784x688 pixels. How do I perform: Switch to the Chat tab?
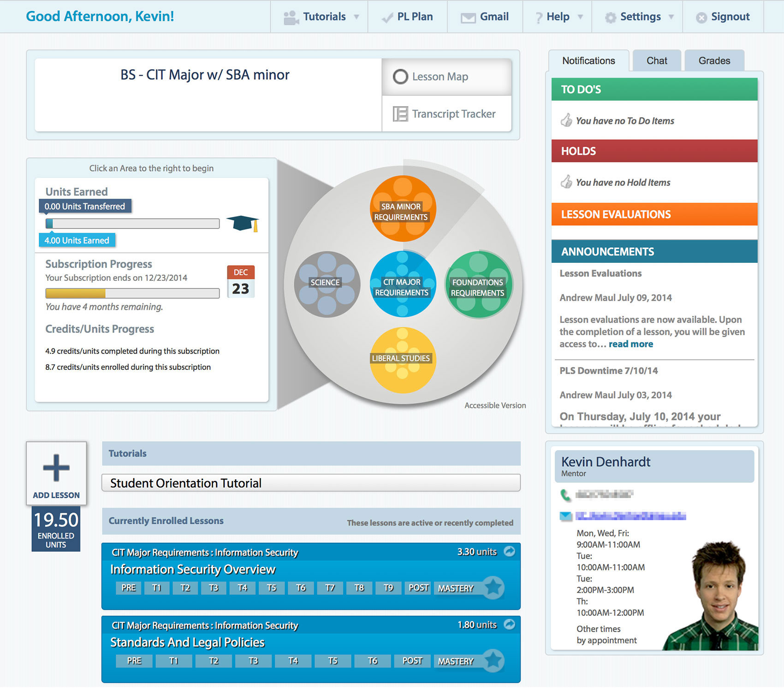pos(657,60)
